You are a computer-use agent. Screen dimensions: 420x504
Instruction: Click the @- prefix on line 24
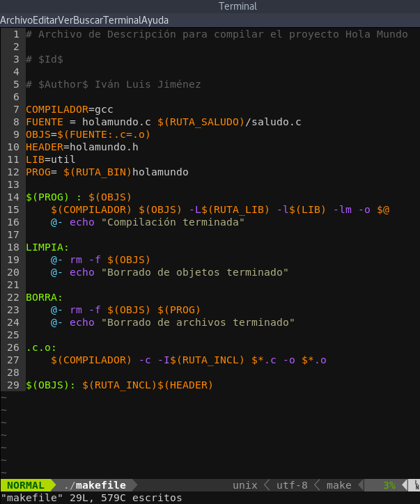[x=56, y=322]
